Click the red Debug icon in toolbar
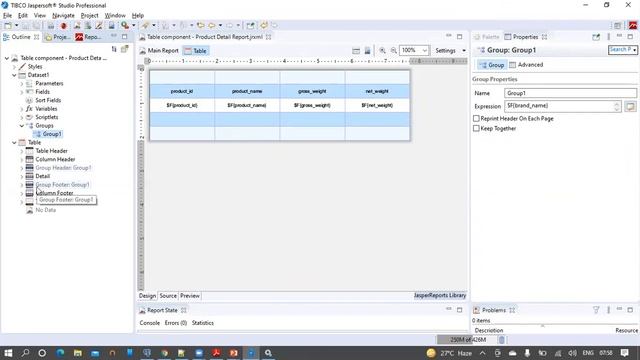Screen dimensions: 640x360 (63, 26)
